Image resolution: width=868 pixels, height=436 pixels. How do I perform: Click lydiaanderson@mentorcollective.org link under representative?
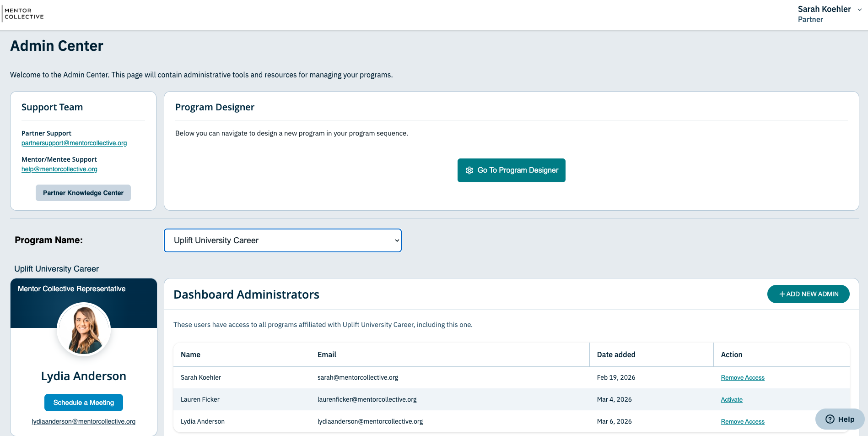84,421
